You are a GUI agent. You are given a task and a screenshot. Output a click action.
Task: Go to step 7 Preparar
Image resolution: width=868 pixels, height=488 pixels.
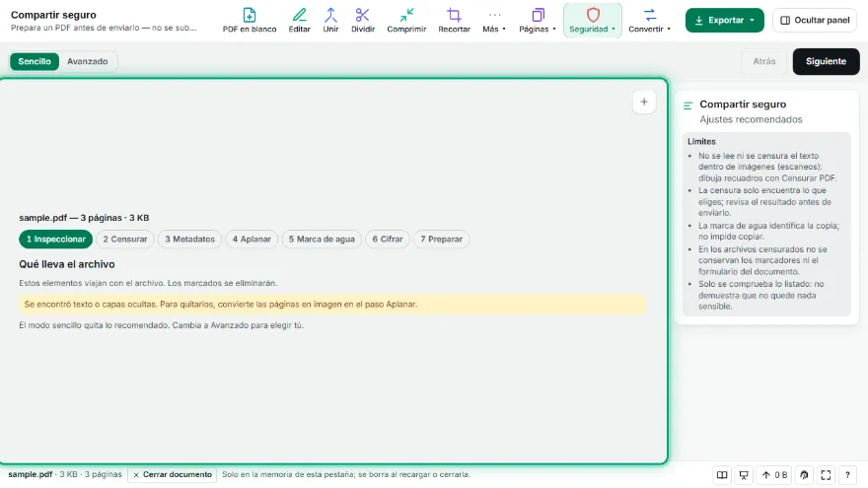[441, 239]
